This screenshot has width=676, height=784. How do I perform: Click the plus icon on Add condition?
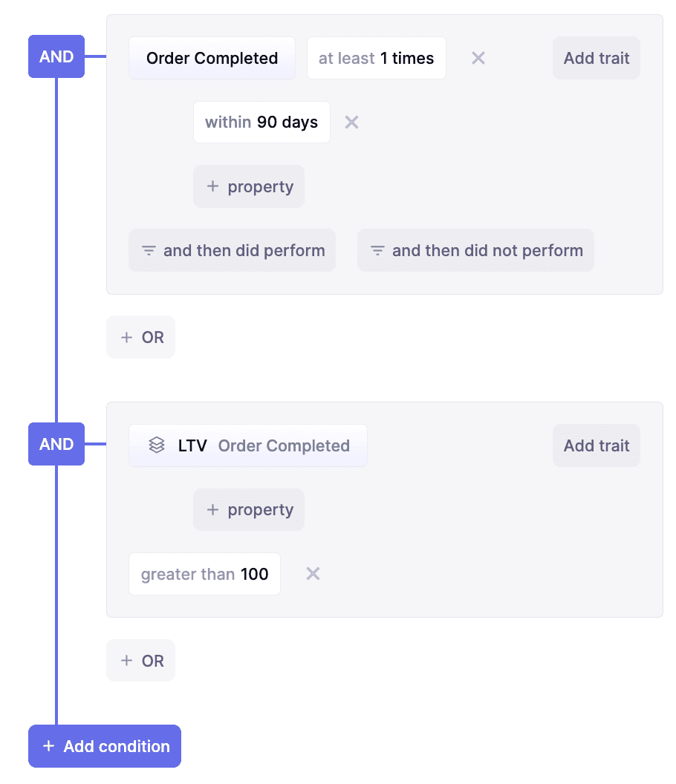pos(49,746)
